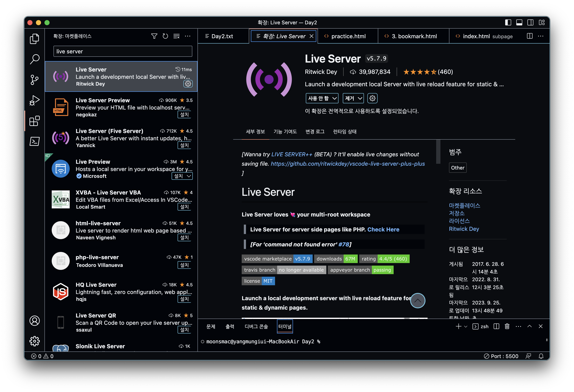Open the LIVE SERVER++ link
Image resolution: width=574 pixels, height=392 pixels.
point(291,154)
